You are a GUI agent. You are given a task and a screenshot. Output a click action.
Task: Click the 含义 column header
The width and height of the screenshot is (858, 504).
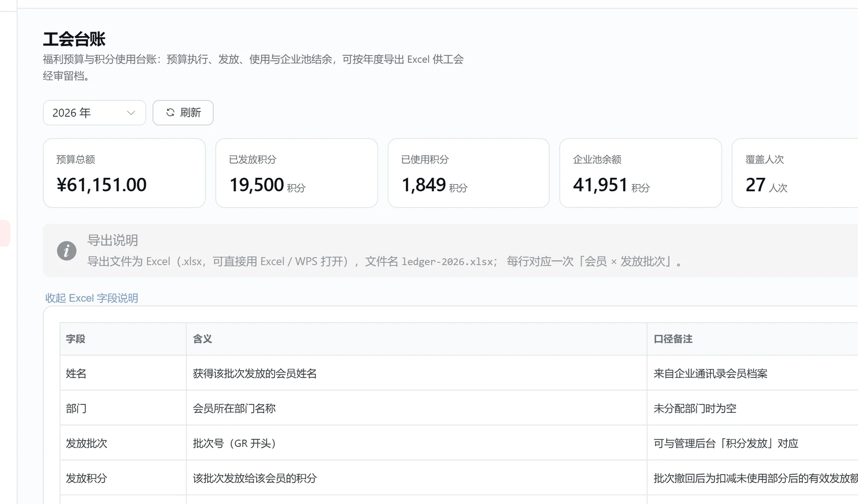click(416, 339)
